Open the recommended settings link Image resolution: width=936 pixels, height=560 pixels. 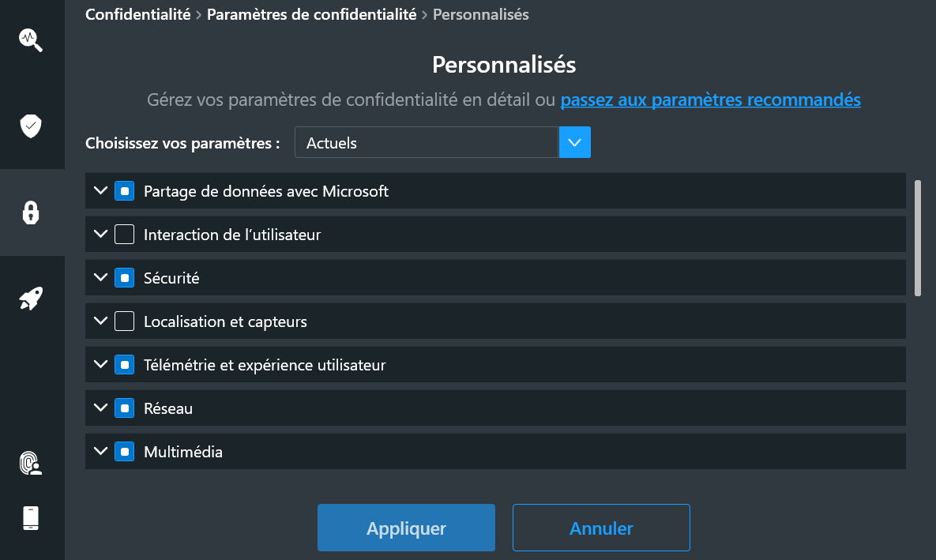[x=710, y=100]
